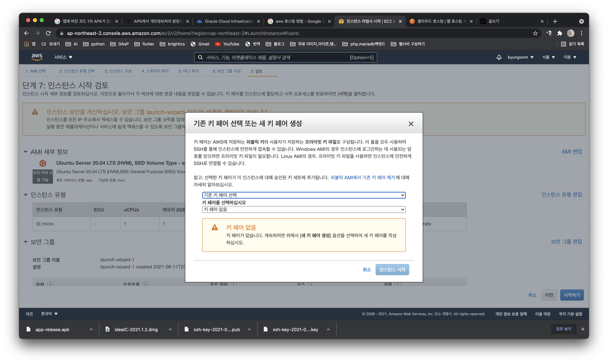Open the 서비스 services menu
Viewport: 608px width, 364px height.
click(x=63, y=57)
